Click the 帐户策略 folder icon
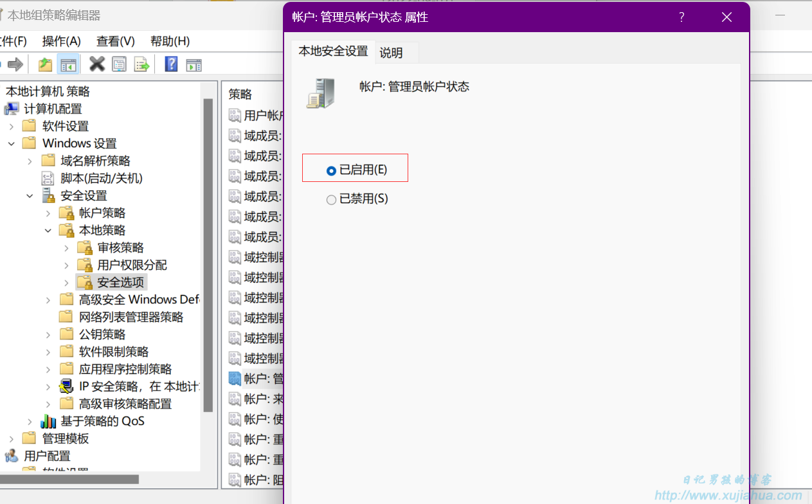This screenshot has width=812, height=504. pos(66,213)
